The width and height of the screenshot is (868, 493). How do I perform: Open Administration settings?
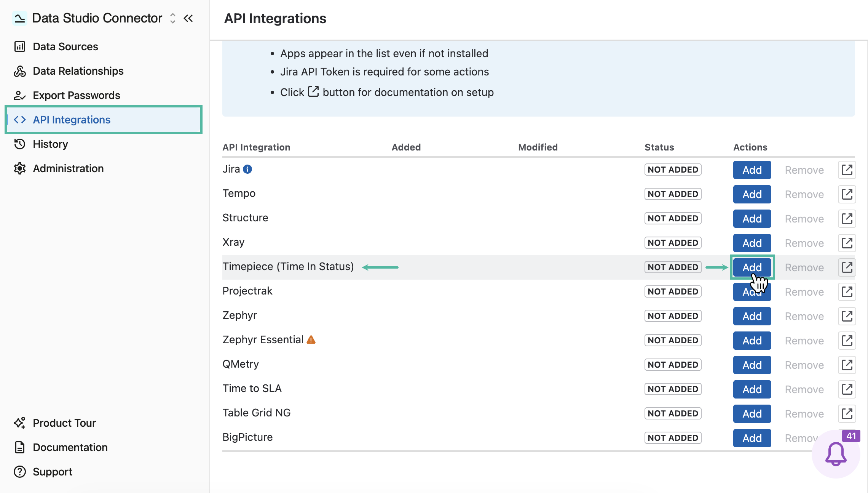point(59,168)
